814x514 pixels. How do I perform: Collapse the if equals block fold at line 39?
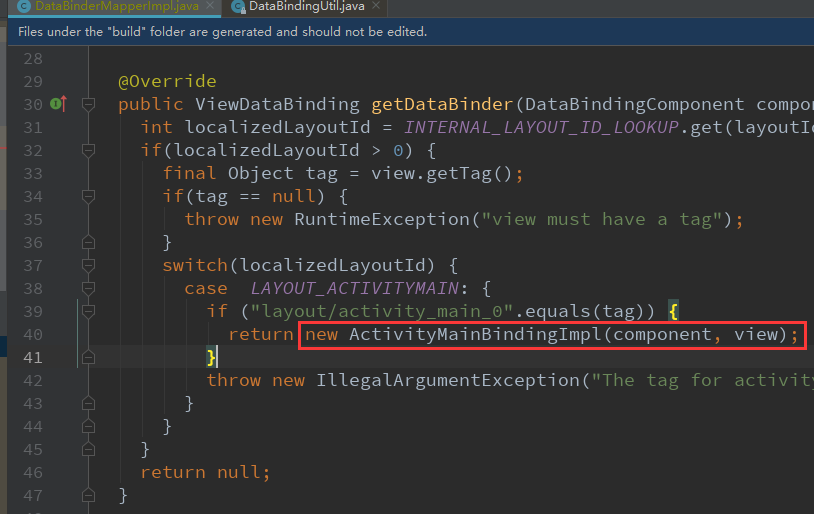88,312
